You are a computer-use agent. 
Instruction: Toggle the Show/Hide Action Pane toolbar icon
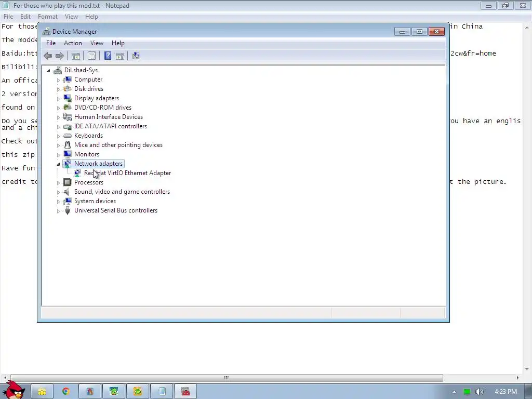[120, 56]
